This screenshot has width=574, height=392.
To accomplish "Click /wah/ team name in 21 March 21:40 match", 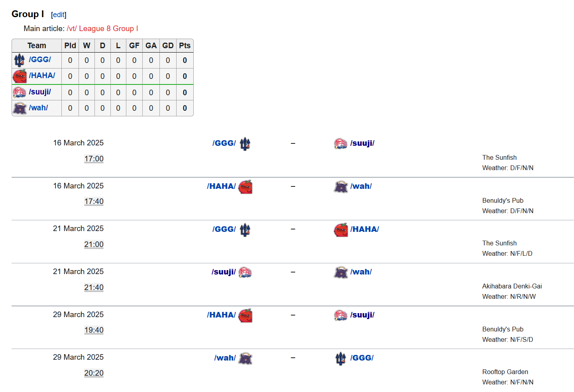I will pos(361,272).
